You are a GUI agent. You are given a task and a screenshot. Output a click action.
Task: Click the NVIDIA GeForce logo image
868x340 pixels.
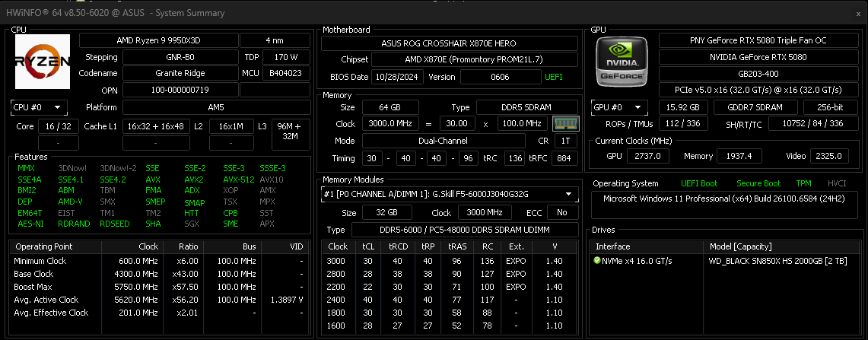[x=623, y=61]
